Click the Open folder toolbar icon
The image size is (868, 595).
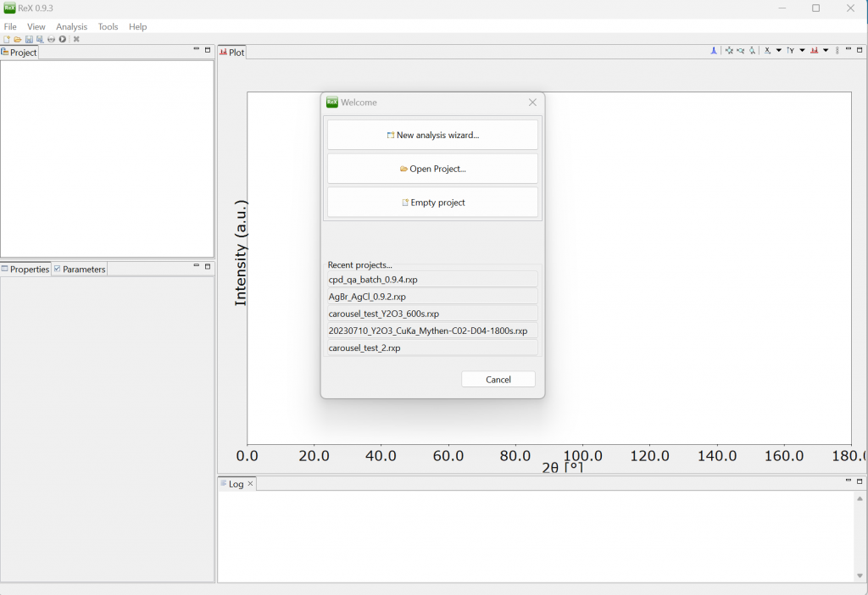18,39
